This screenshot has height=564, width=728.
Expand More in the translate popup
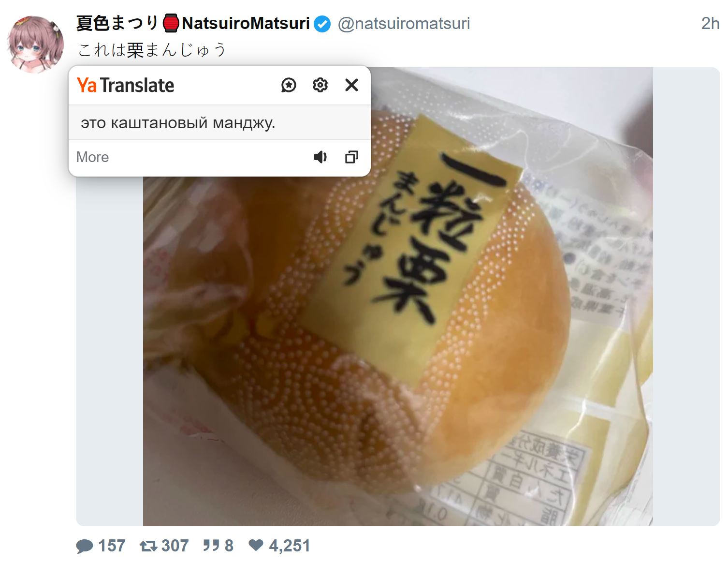[x=92, y=157]
